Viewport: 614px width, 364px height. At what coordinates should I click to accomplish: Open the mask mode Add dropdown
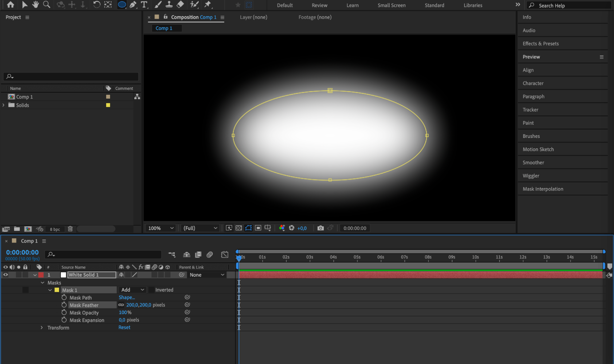point(132,290)
